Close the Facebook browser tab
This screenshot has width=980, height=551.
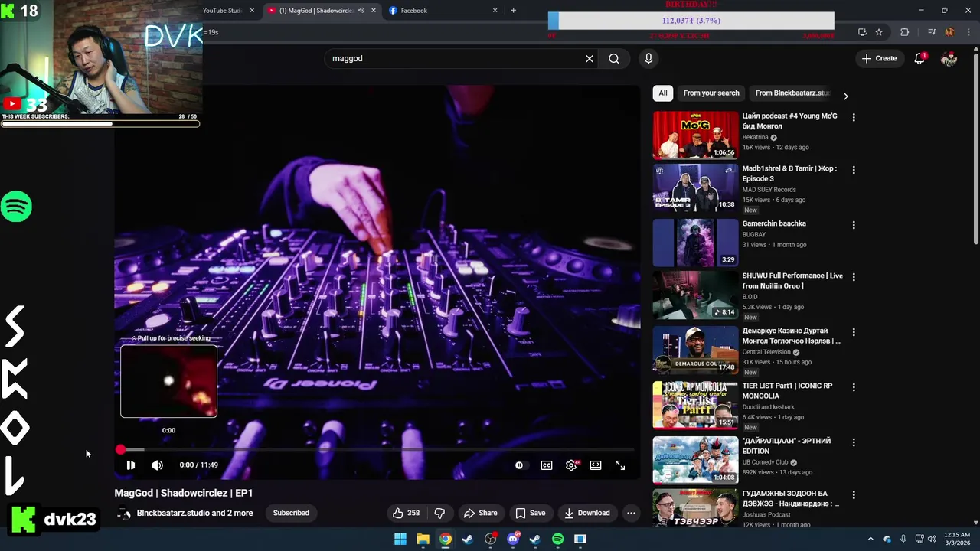coord(495,11)
